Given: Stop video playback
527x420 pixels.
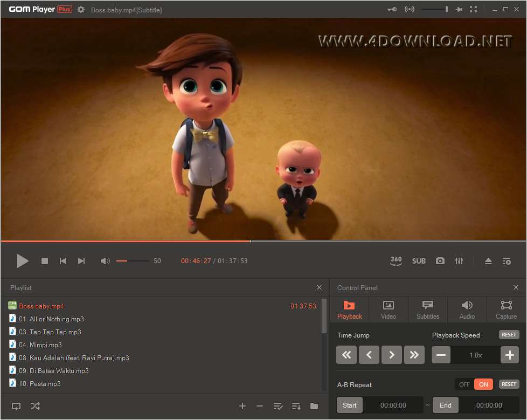Looking at the screenshot, I should 44,261.
